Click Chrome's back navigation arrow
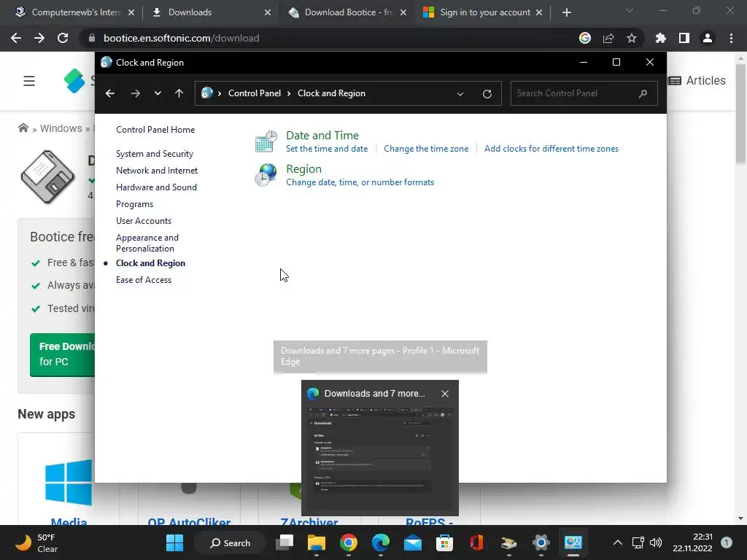 point(16,38)
